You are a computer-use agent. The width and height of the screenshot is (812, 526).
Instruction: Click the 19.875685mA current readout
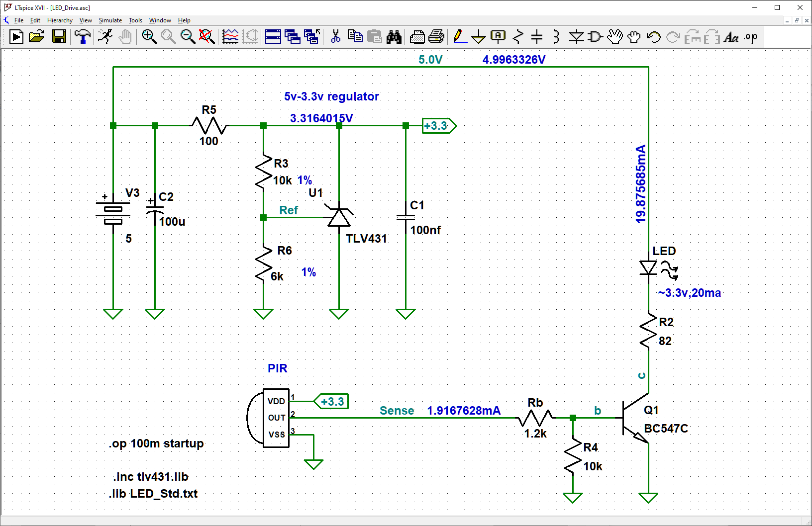[641, 184]
